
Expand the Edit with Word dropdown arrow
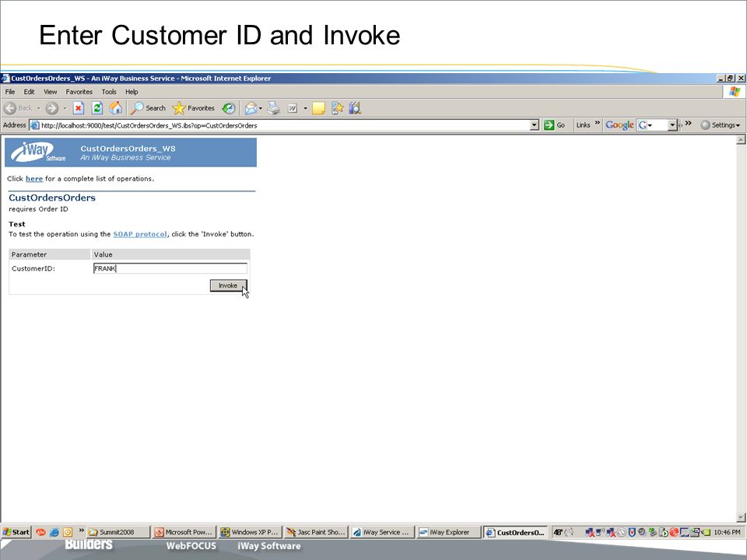click(x=305, y=109)
